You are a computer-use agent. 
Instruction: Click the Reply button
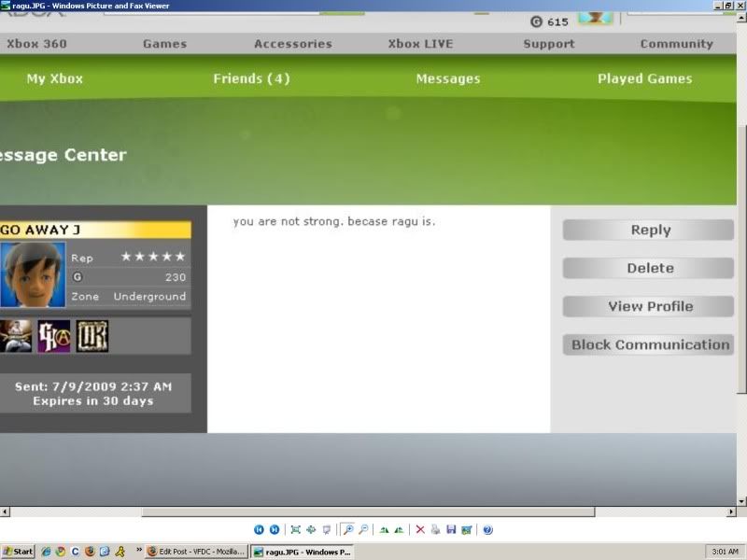point(648,230)
